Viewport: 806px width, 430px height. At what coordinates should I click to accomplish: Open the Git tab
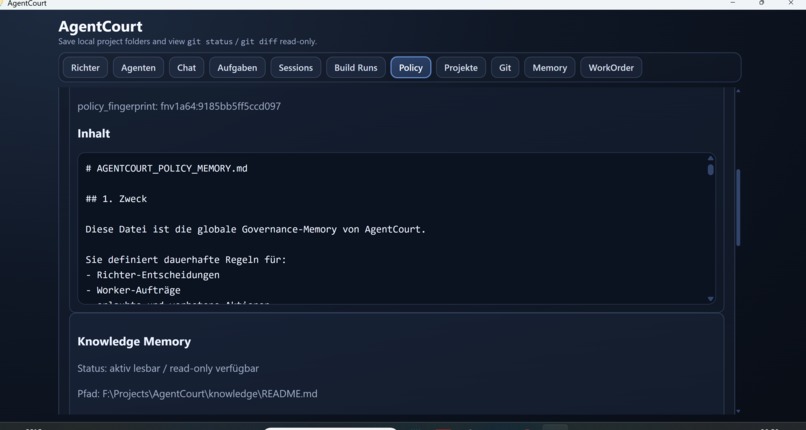(505, 67)
